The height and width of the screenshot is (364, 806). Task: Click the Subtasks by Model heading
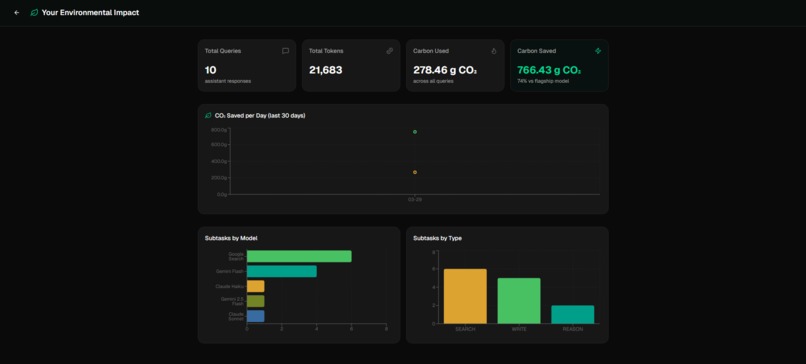[231, 238]
